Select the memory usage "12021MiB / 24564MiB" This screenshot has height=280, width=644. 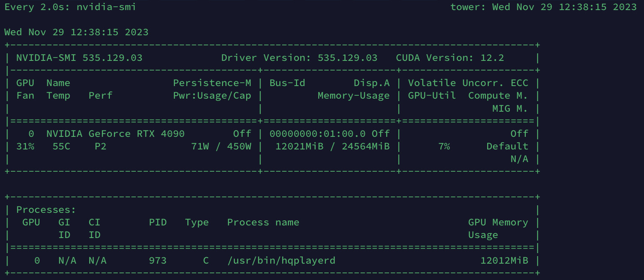coord(333,146)
